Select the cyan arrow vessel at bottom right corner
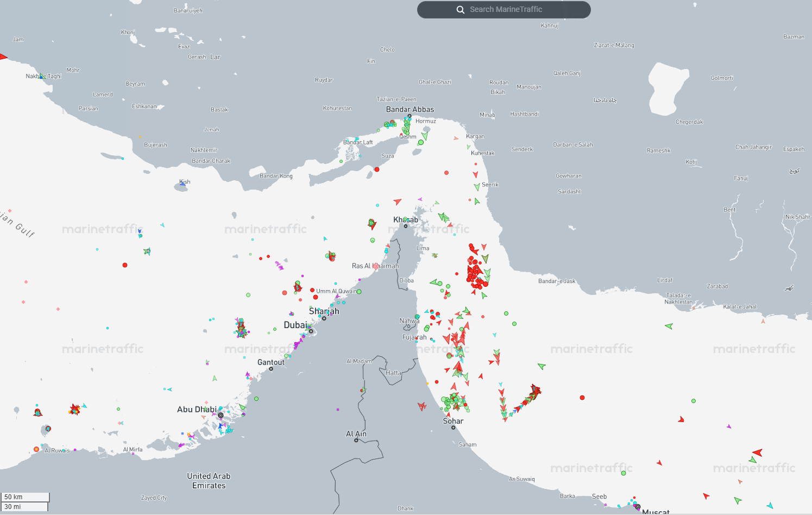Image resolution: width=812 pixels, height=515 pixels. (770, 505)
